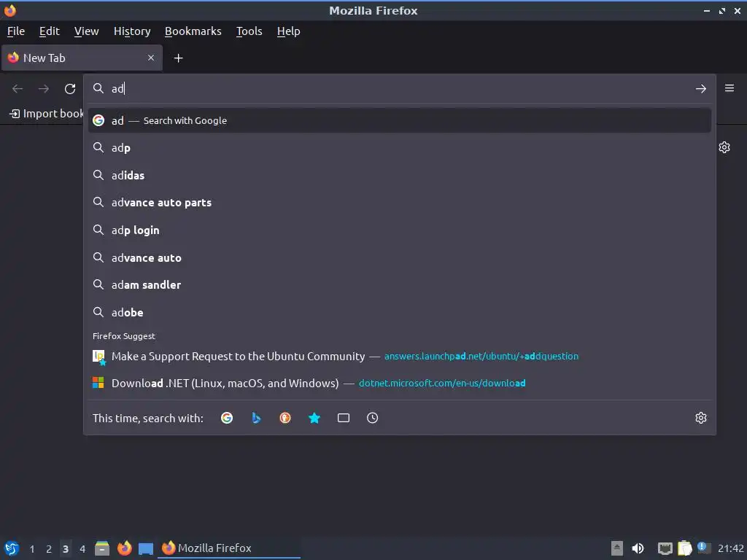
Task: Select the 'adidas' search suggestion
Action: pyautogui.click(x=400, y=175)
